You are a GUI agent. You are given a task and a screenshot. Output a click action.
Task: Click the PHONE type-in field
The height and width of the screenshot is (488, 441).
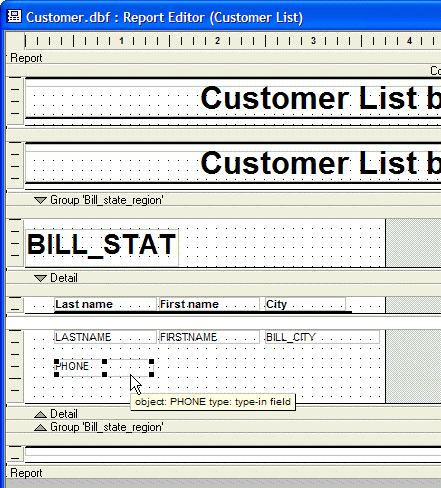point(104,368)
